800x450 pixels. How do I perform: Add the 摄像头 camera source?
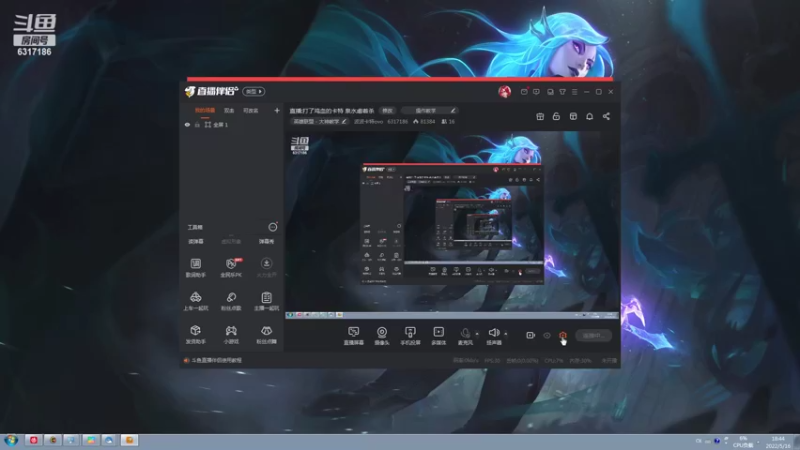click(x=382, y=336)
